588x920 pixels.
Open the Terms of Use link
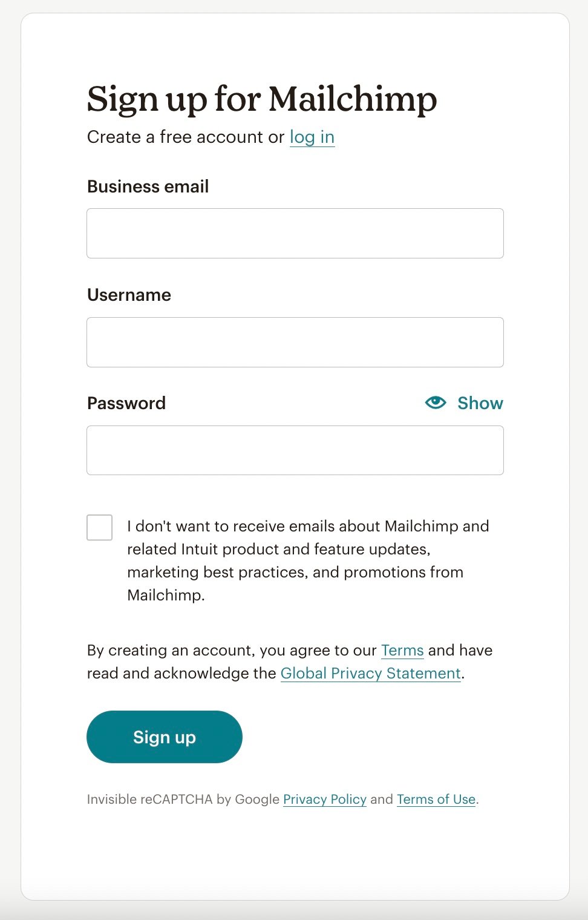click(435, 799)
